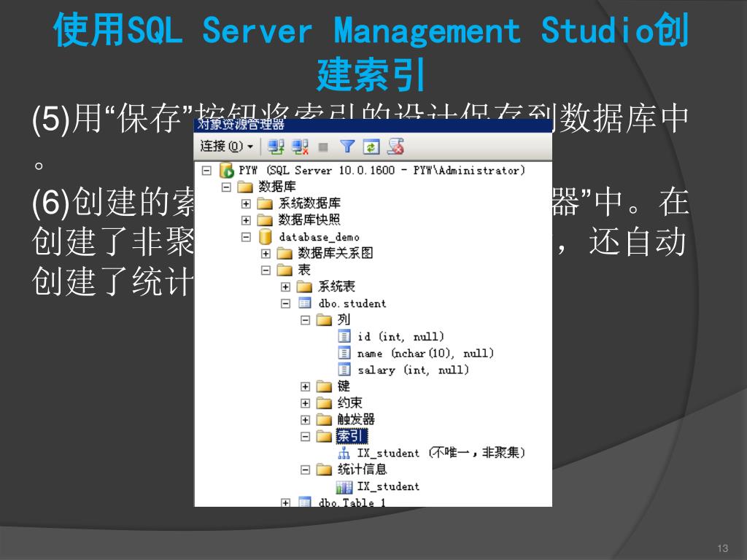
Task: Click the Stop square toolbar icon
Action: tap(323, 147)
